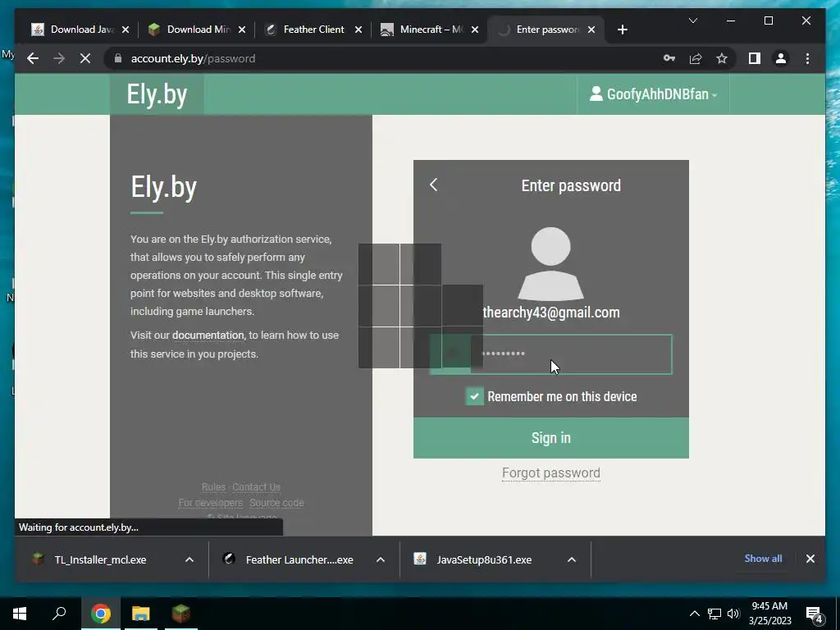Bookmark this tab with the star icon
The height and width of the screenshot is (630, 840).
coord(722,58)
